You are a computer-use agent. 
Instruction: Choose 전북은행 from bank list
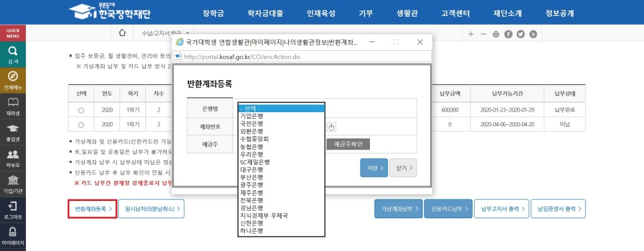pos(281,200)
